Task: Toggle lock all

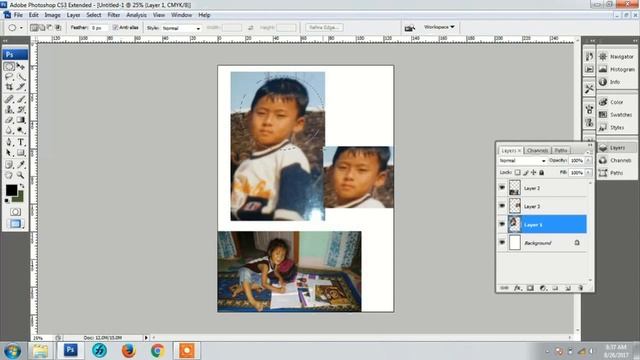Action: (x=542, y=173)
